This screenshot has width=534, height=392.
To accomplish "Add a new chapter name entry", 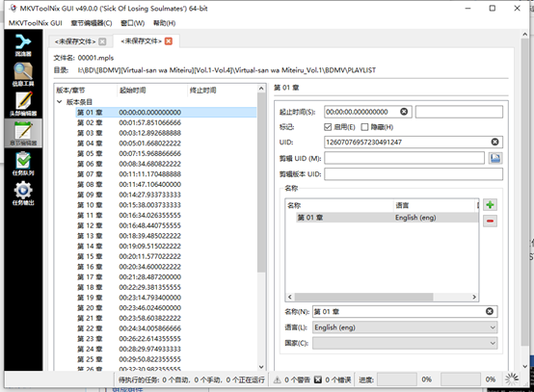I will pyautogui.click(x=490, y=205).
